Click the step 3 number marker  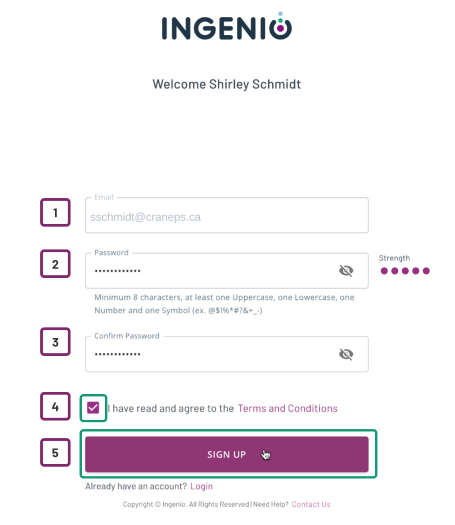tap(55, 342)
